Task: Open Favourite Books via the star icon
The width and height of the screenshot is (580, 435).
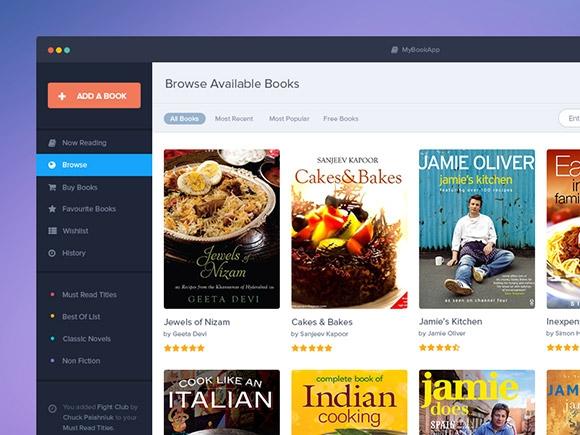Action: [x=52, y=209]
